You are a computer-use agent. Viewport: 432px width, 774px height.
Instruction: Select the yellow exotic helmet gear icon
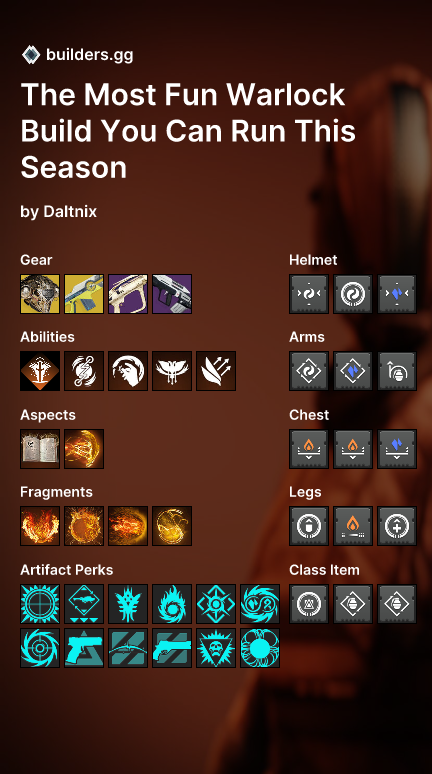(40, 294)
